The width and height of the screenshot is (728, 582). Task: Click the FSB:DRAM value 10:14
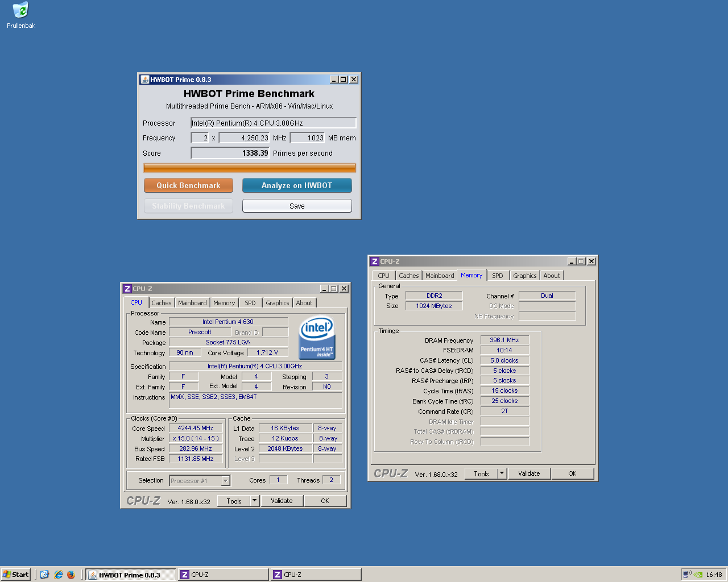pos(504,350)
